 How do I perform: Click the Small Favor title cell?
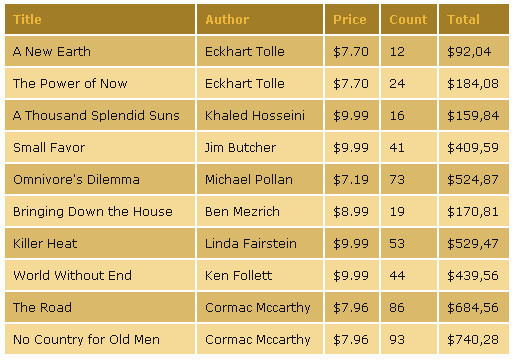(100, 147)
